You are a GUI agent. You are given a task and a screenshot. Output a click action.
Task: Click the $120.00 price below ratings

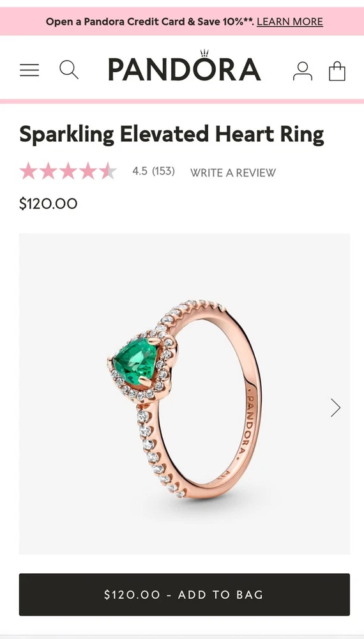click(48, 203)
